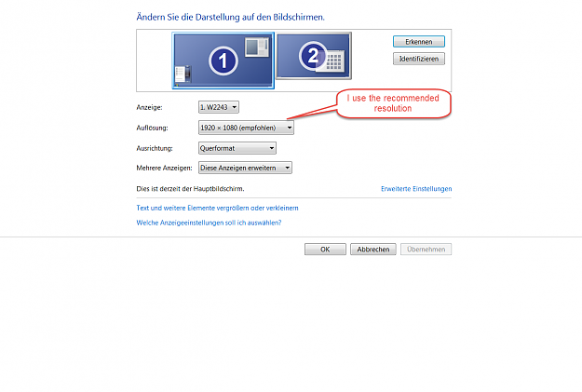Click the Mehrere Anzeigen label
This screenshot has height=392, width=582.
click(x=164, y=169)
